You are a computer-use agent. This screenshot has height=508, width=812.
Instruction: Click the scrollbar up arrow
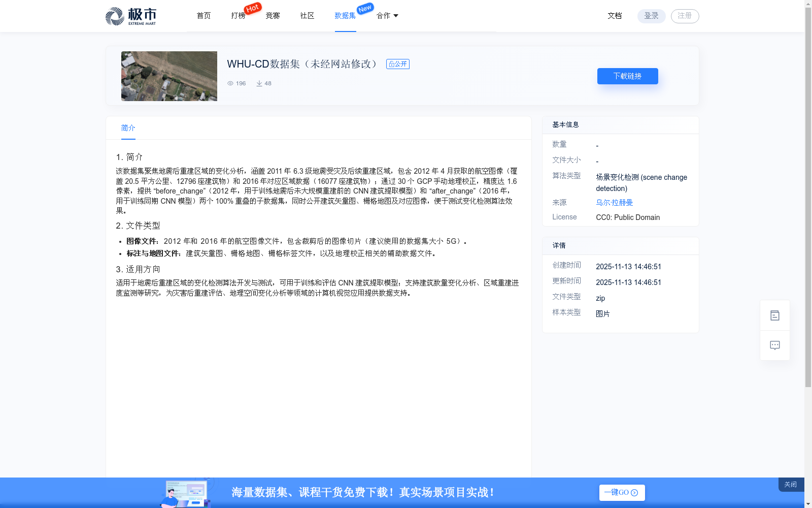[x=808, y=4]
